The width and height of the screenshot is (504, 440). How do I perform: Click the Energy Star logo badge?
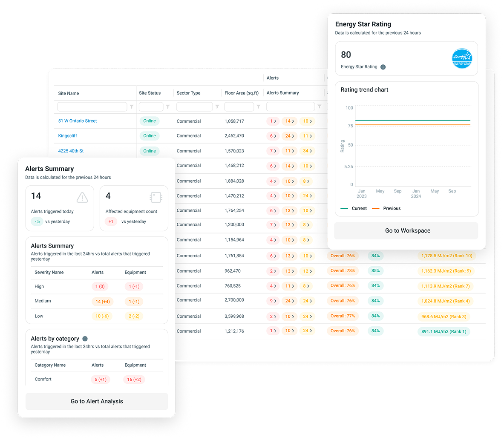[462, 58]
